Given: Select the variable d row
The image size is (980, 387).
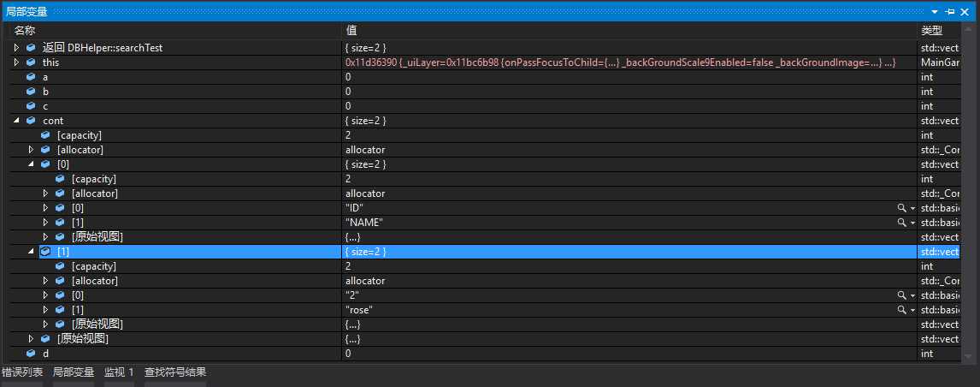Looking at the screenshot, I should click(x=485, y=354).
